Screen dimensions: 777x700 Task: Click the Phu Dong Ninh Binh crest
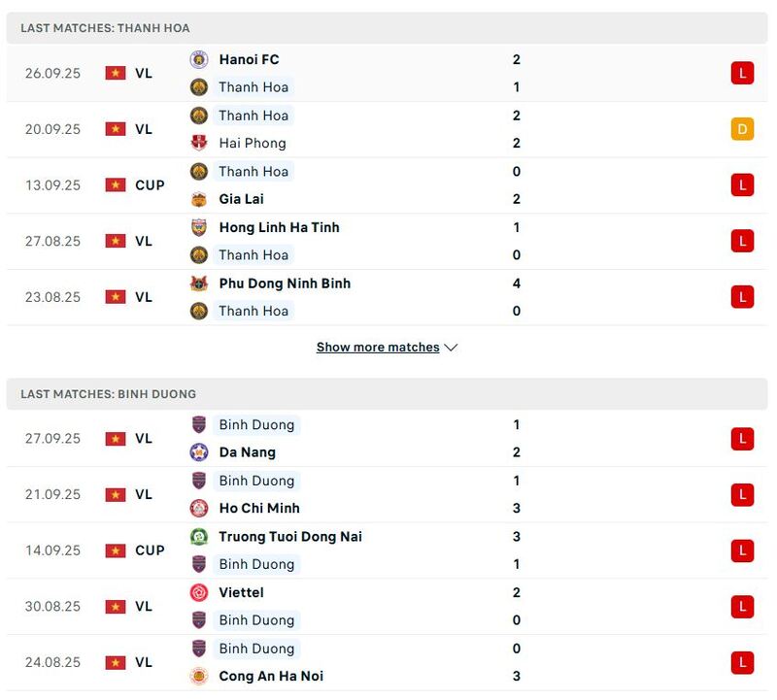click(x=199, y=283)
